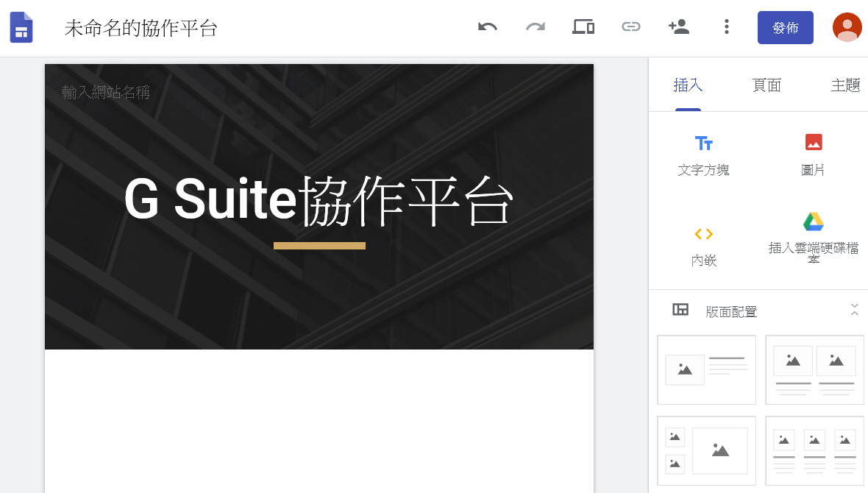Switch to the 插入 tab
The image size is (868, 493).
pos(688,85)
